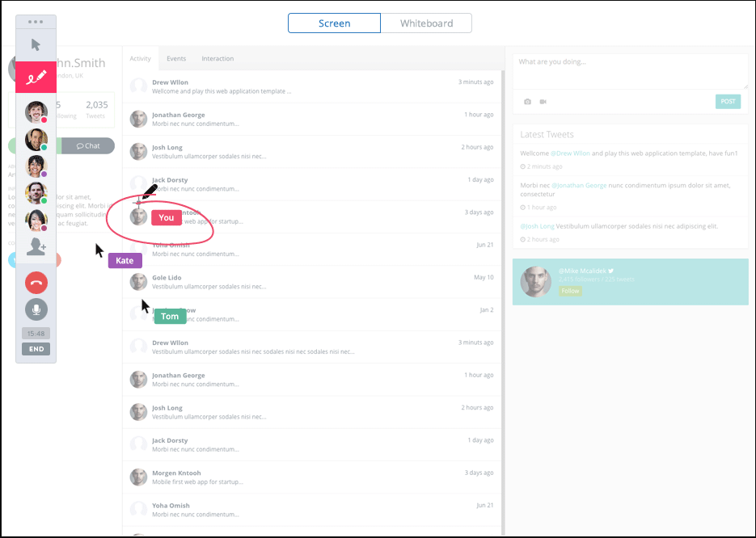
Task: Mute the microphone
Action: [x=36, y=309]
